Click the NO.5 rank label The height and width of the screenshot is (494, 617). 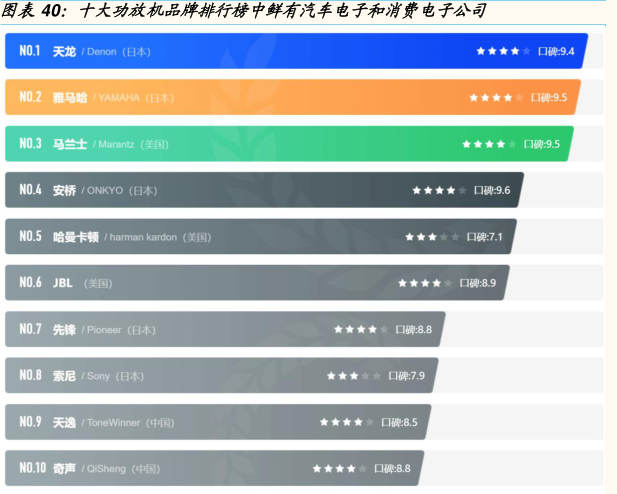point(30,236)
